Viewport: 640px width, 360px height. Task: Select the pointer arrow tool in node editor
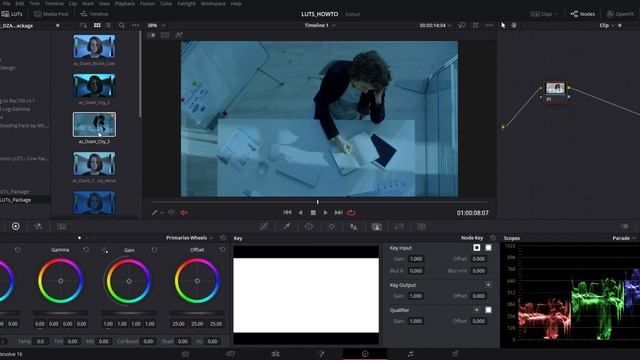tap(503, 25)
